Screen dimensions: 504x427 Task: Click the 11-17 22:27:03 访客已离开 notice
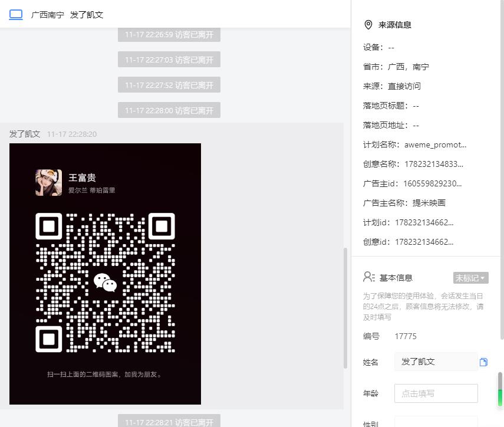point(169,60)
